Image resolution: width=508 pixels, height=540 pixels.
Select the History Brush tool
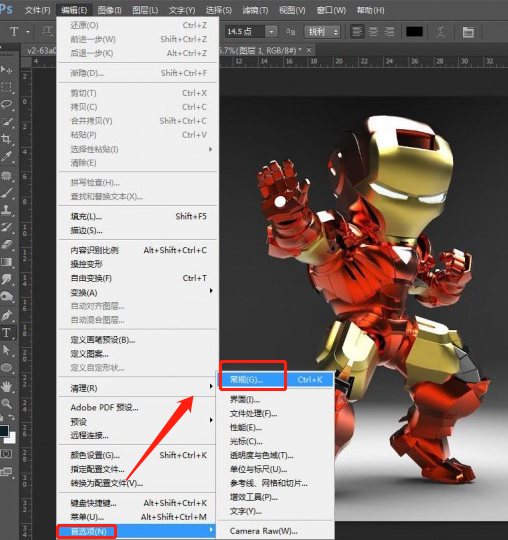click(x=6, y=227)
